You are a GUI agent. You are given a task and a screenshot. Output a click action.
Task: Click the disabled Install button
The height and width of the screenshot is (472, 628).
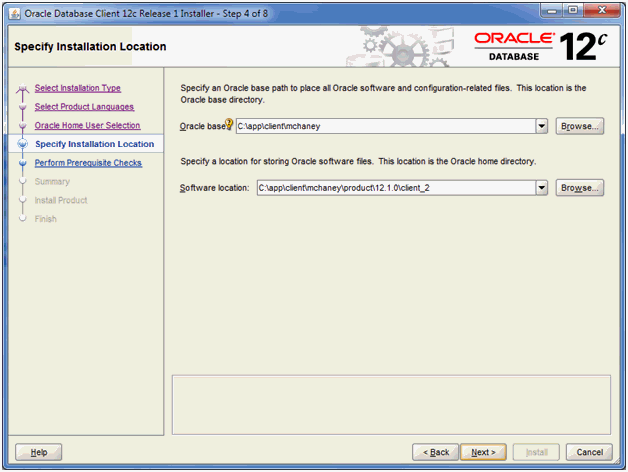(536, 452)
